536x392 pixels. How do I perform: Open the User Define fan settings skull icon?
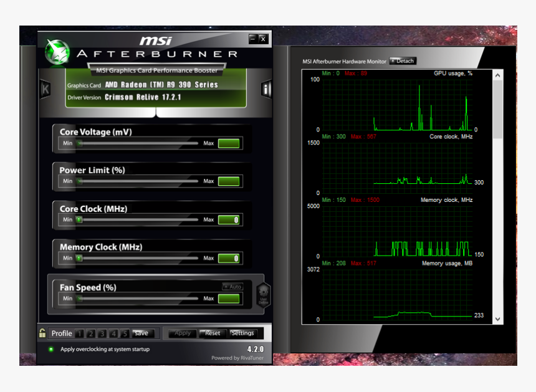(x=264, y=294)
